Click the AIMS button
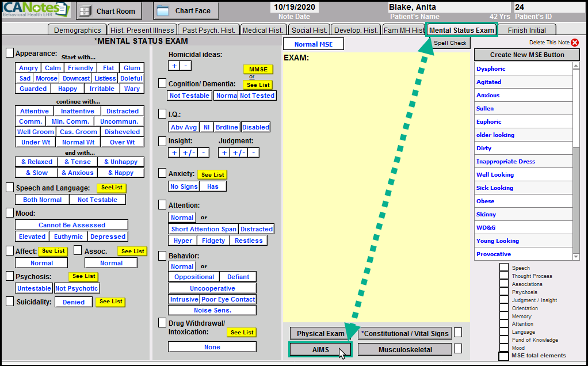 [320, 350]
